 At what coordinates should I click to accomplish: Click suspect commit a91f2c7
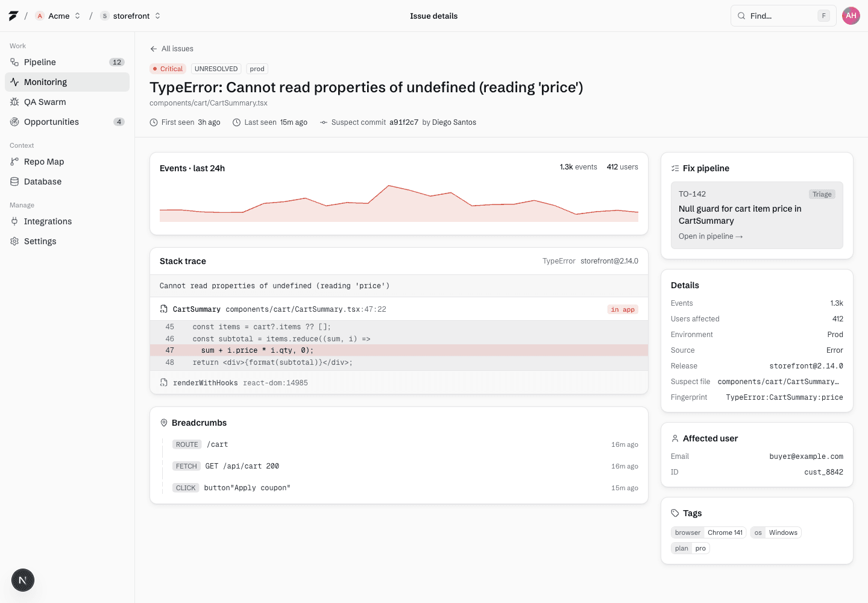(x=404, y=122)
